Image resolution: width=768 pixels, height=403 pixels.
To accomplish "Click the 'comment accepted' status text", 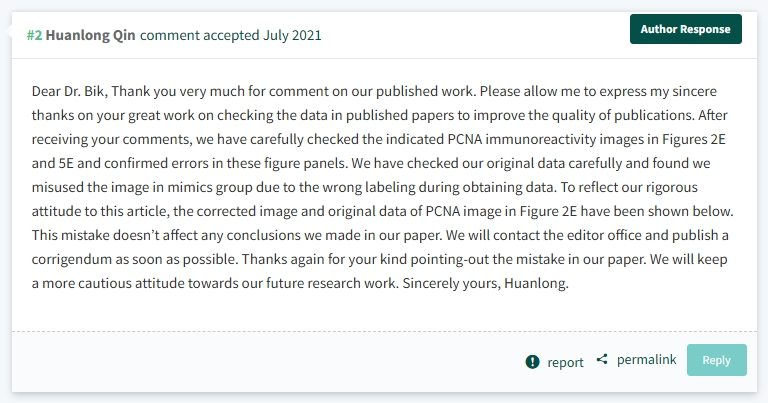I will [x=200, y=35].
